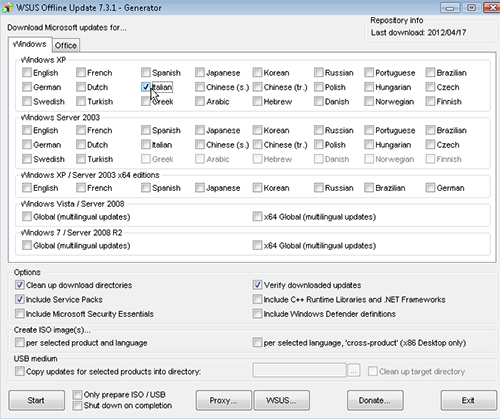Click the WSUS Offline Update title icon
Image resolution: width=500 pixels, height=419 pixels.
pyautogui.click(x=7, y=8)
